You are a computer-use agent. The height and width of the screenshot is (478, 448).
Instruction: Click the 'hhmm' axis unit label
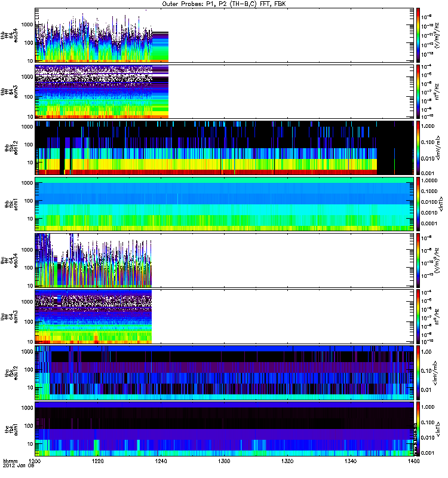10,462
